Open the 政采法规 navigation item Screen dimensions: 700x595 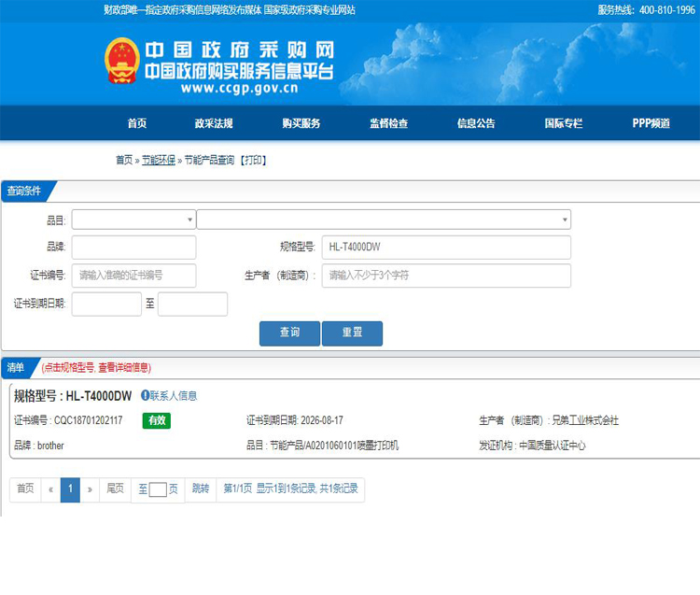(x=214, y=123)
